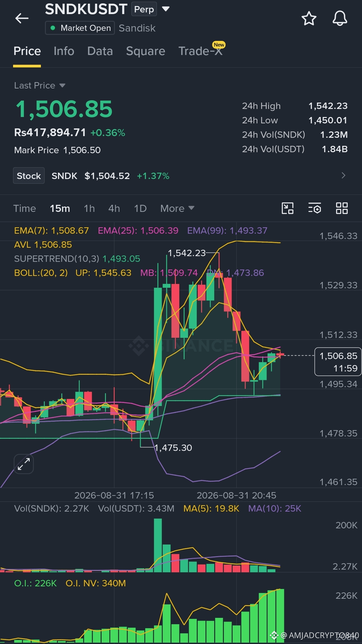Switch to the Price tab

point(27,51)
